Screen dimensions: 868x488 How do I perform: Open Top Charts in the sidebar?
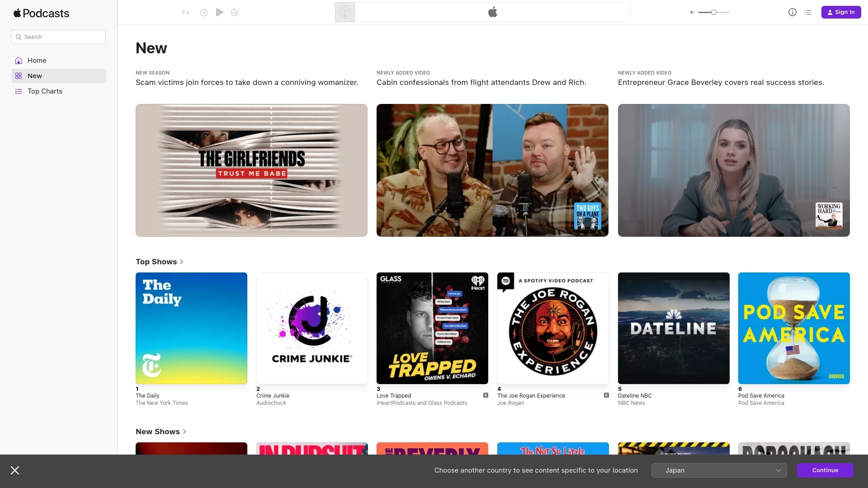tap(59, 91)
